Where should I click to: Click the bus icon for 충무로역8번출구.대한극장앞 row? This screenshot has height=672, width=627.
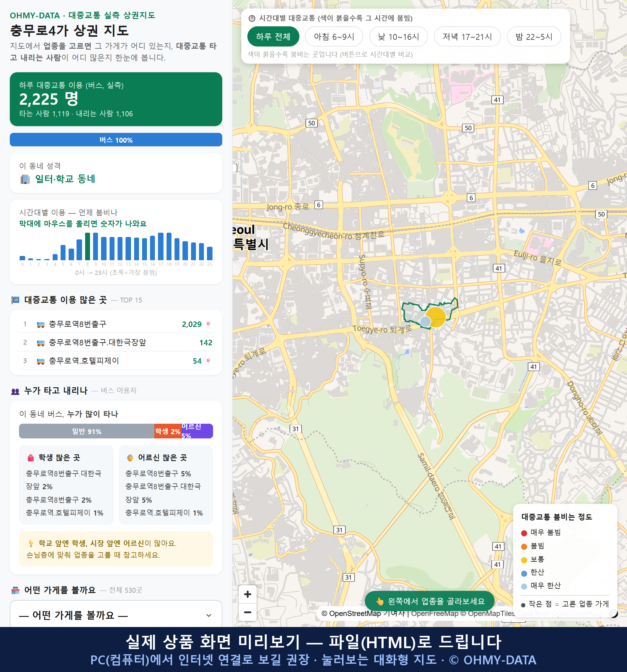tap(40, 343)
